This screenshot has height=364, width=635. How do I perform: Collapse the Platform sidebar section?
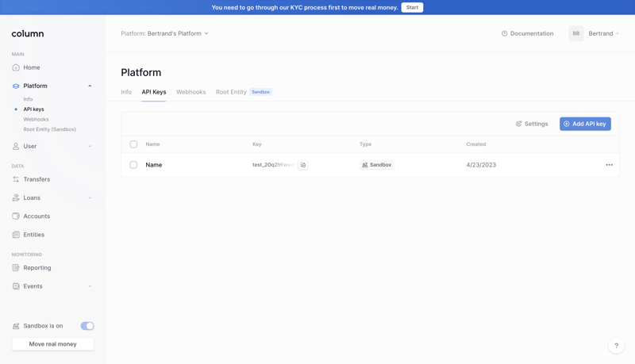(x=90, y=86)
